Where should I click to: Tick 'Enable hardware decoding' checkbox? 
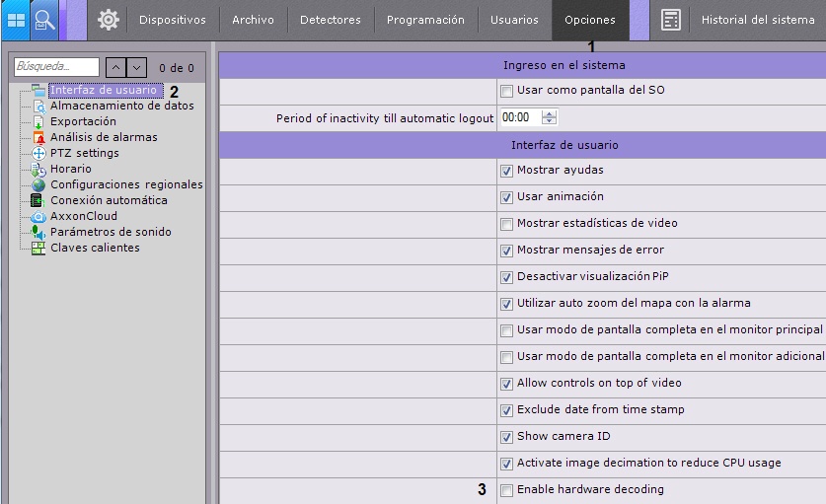[507, 490]
